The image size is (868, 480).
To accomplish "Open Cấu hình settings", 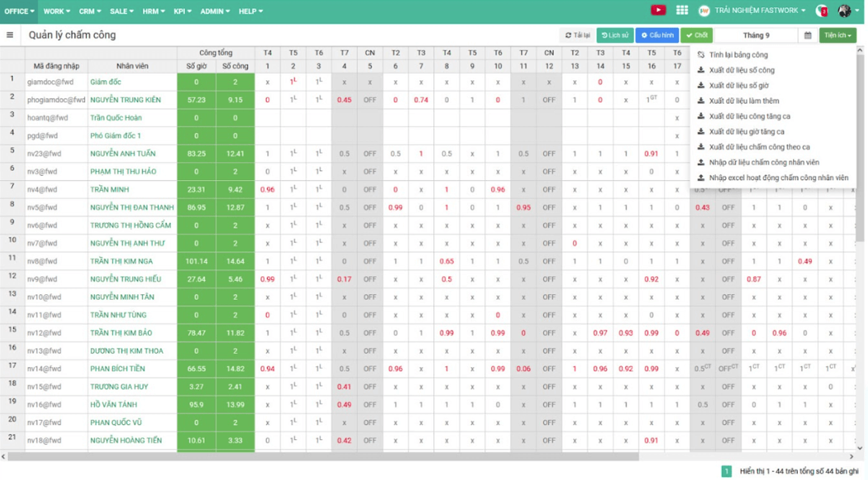I will 657,35.
